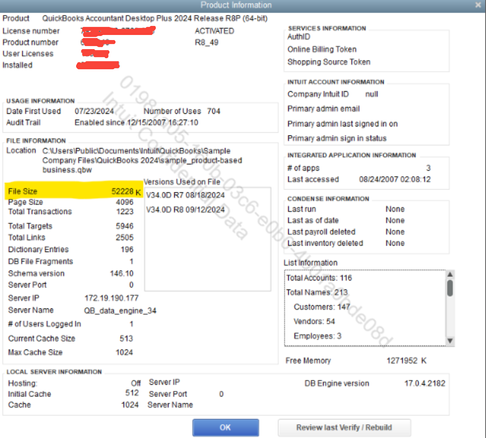
Task: Open Review last Verify / Rebuild
Action: (344, 427)
